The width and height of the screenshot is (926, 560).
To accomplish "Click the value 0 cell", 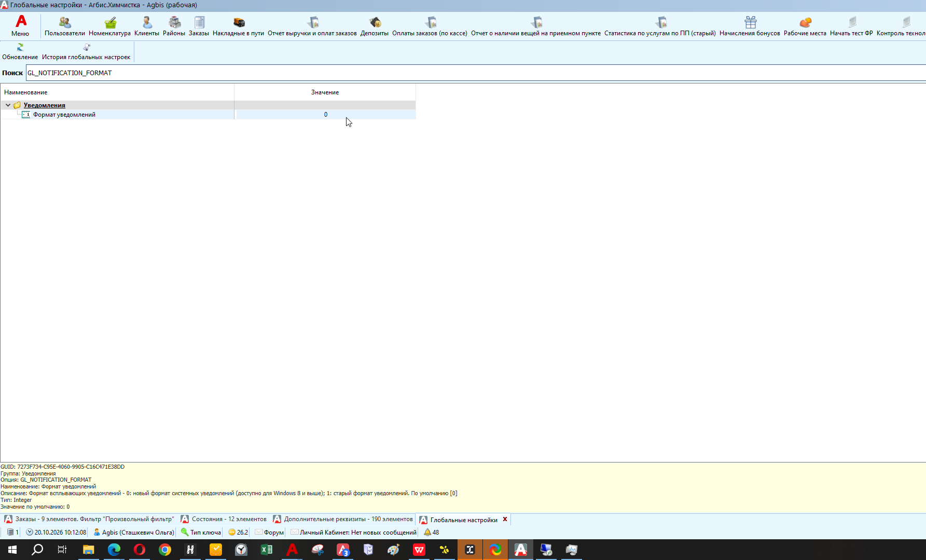I will (325, 115).
